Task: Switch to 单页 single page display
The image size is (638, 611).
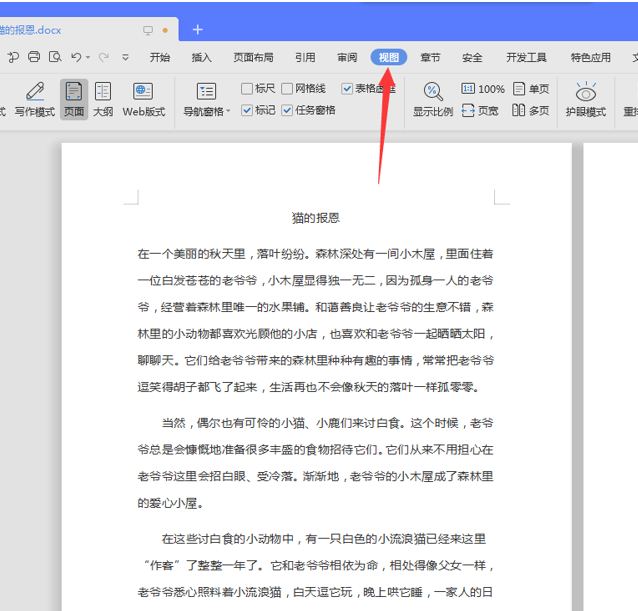Action: pos(531,89)
